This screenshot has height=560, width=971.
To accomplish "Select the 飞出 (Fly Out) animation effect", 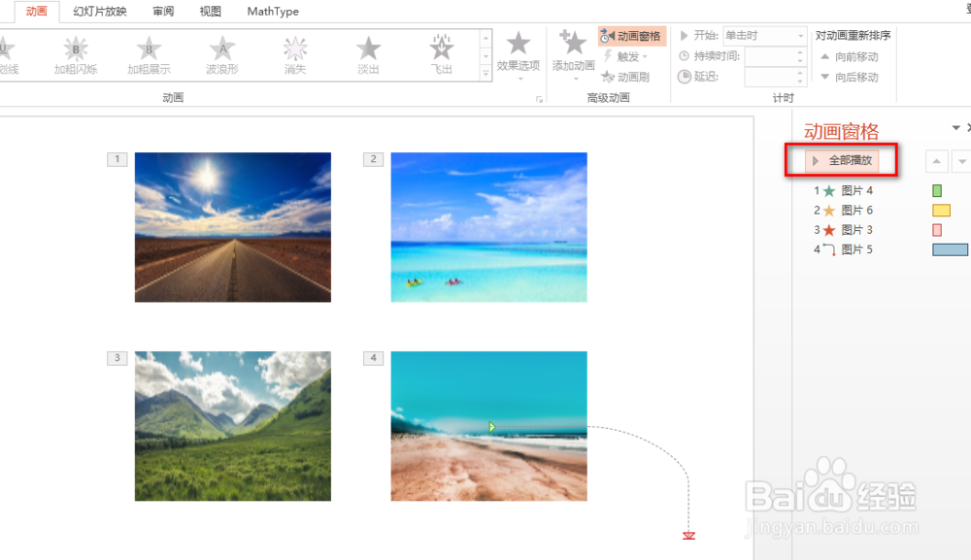I will point(441,55).
